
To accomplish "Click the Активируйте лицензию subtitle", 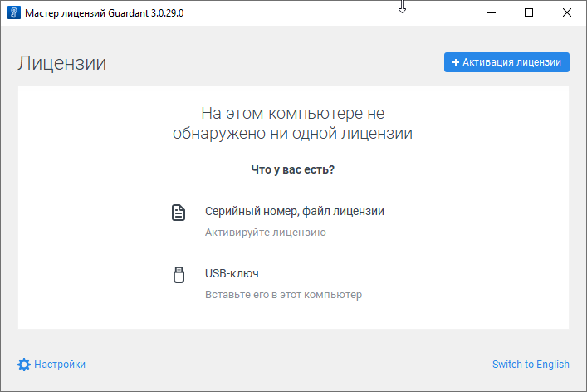I will click(x=266, y=233).
